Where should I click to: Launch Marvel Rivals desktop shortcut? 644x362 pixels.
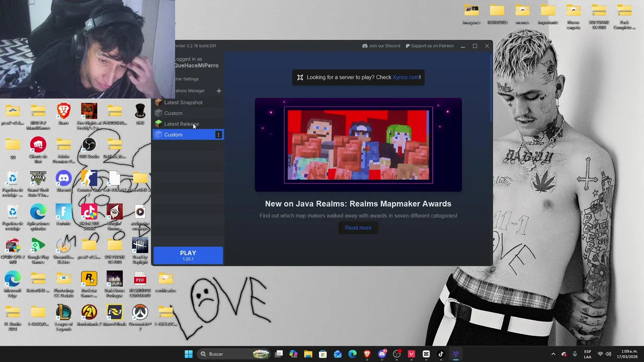(114, 316)
